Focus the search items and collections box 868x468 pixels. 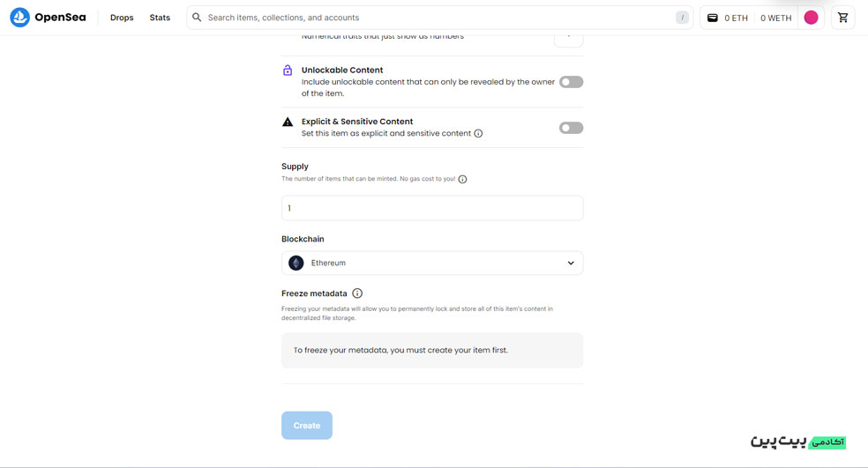[439, 18]
